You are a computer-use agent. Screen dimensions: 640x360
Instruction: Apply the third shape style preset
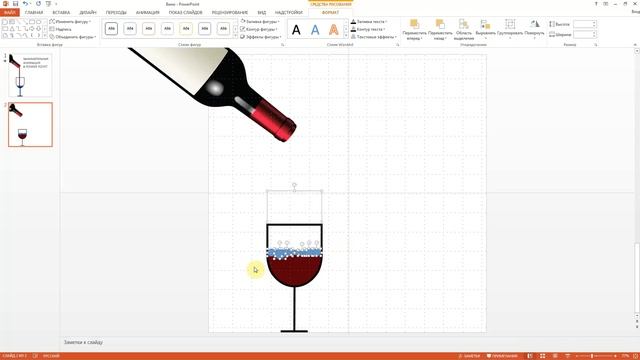pos(149,29)
